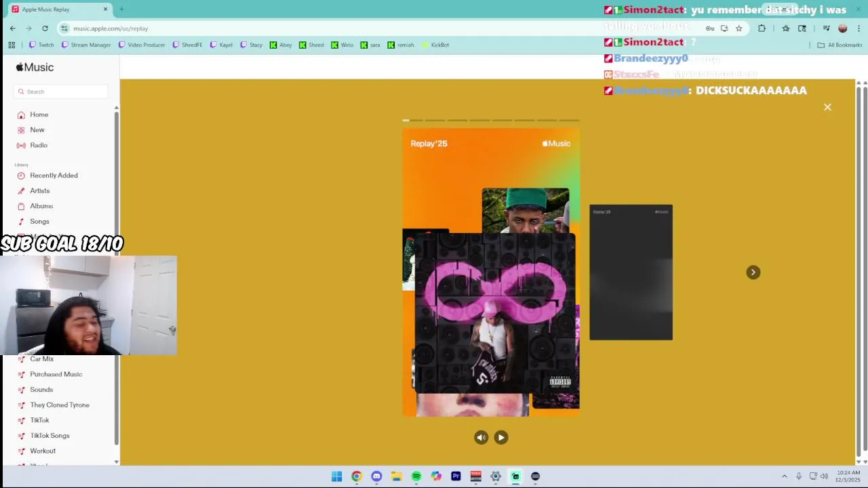868x488 pixels.
Task: Open Songs in the library
Action: (39, 222)
